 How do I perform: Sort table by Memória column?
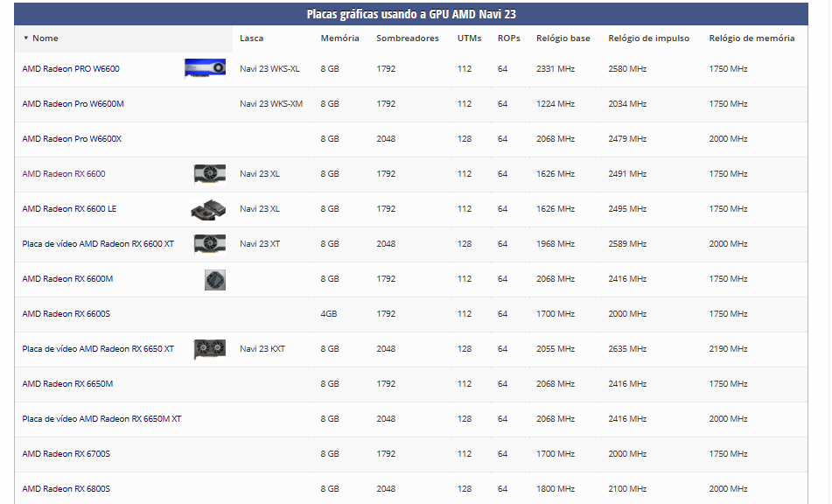click(339, 38)
